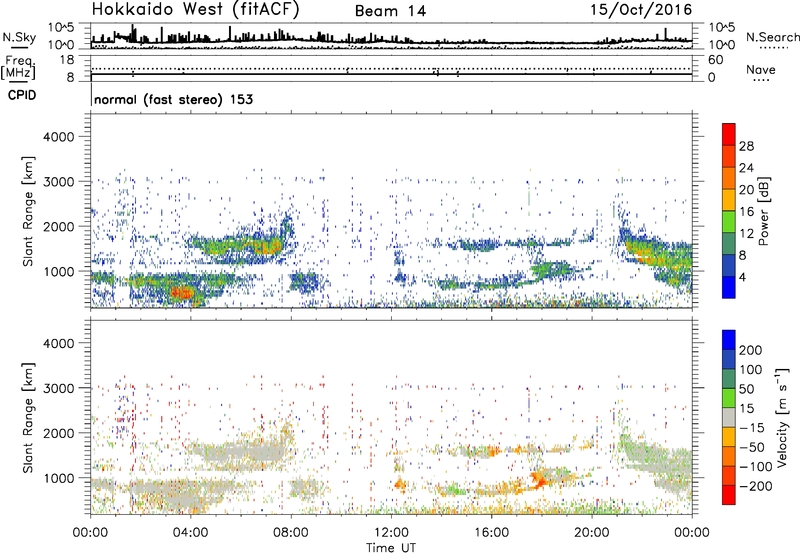The width and height of the screenshot is (800, 554).
Task: Click the grey -15 to 15 velocity swatch
Action: (729, 417)
